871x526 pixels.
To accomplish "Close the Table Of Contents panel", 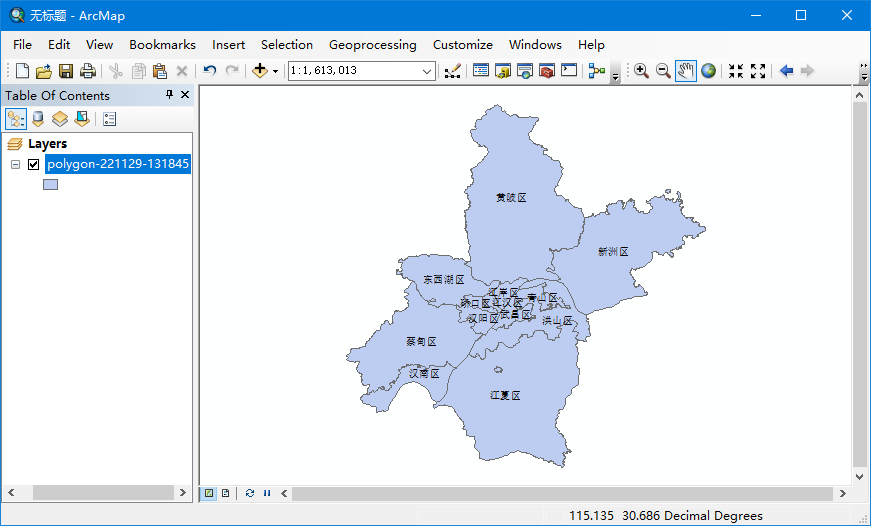I will (x=185, y=95).
